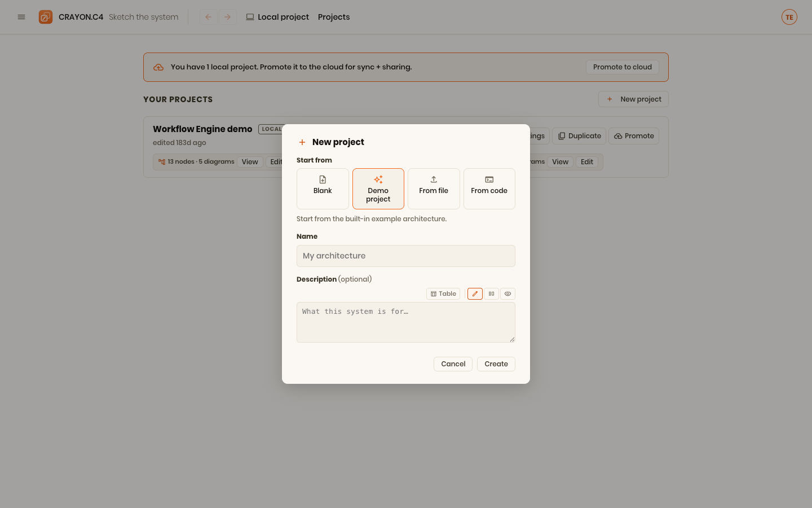This screenshot has height=508, width=812.
Task: Select Demo project starting option
Action: 378,189
